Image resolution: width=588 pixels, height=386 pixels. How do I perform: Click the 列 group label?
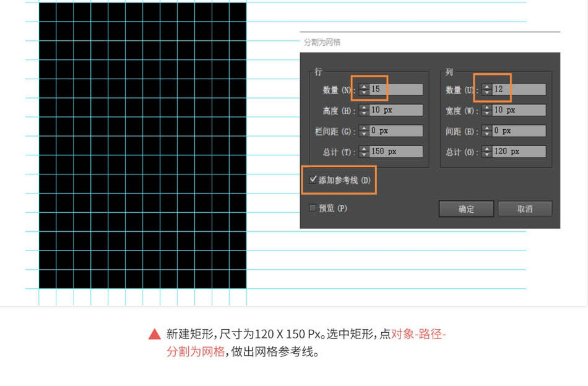tap(449, 72)
